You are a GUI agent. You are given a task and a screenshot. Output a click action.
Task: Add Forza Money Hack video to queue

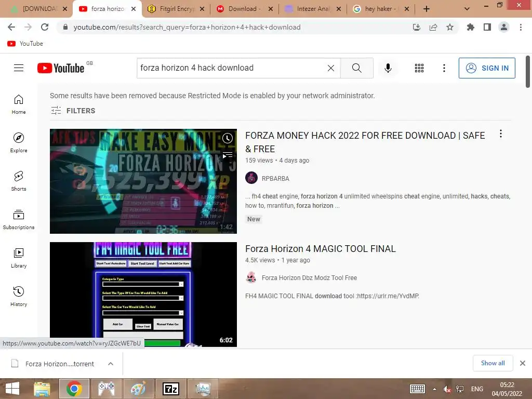pos(228,156)
